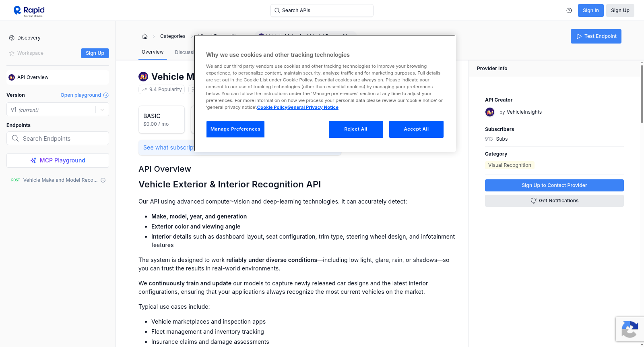Click the VehicleInsights creator avatar
Image resolution: width=644 pixels, height=347 pixels.
coord(490,112)
